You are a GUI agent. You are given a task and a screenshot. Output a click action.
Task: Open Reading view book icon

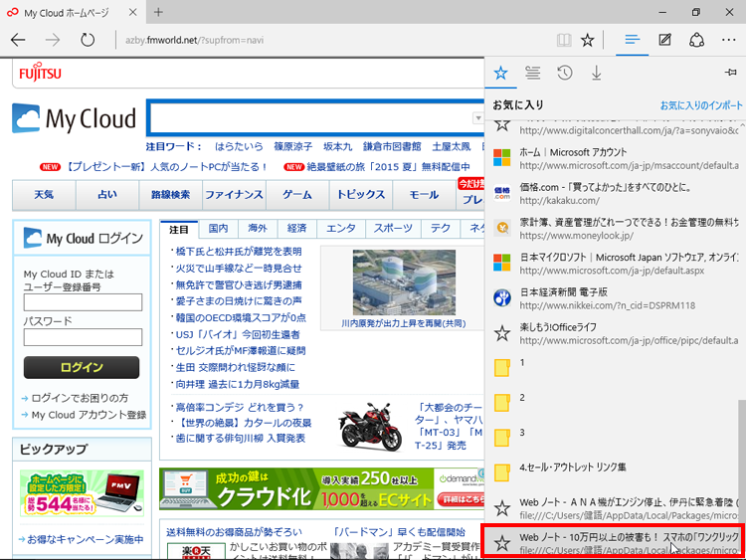[564, 40]
